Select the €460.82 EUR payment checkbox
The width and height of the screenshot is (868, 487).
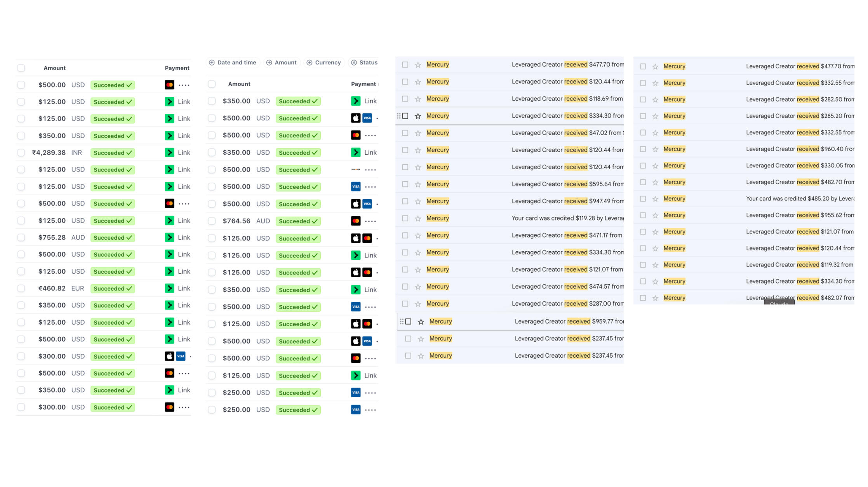(x=21, y=289)
